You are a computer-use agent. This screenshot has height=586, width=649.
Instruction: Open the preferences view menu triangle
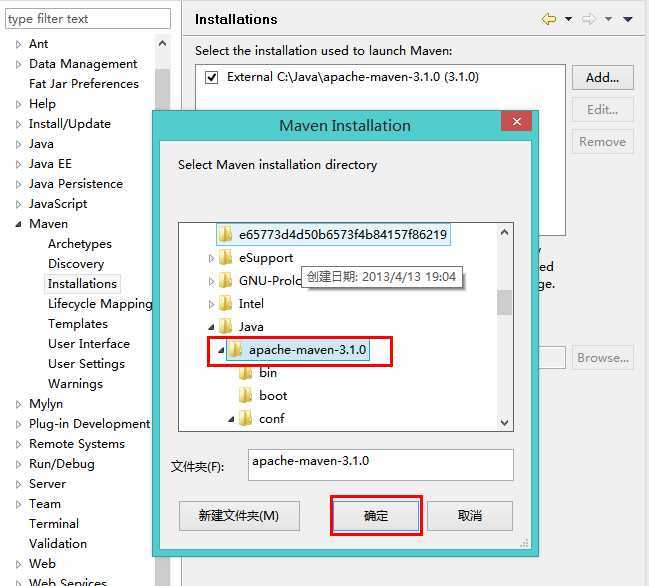point(628,19)
